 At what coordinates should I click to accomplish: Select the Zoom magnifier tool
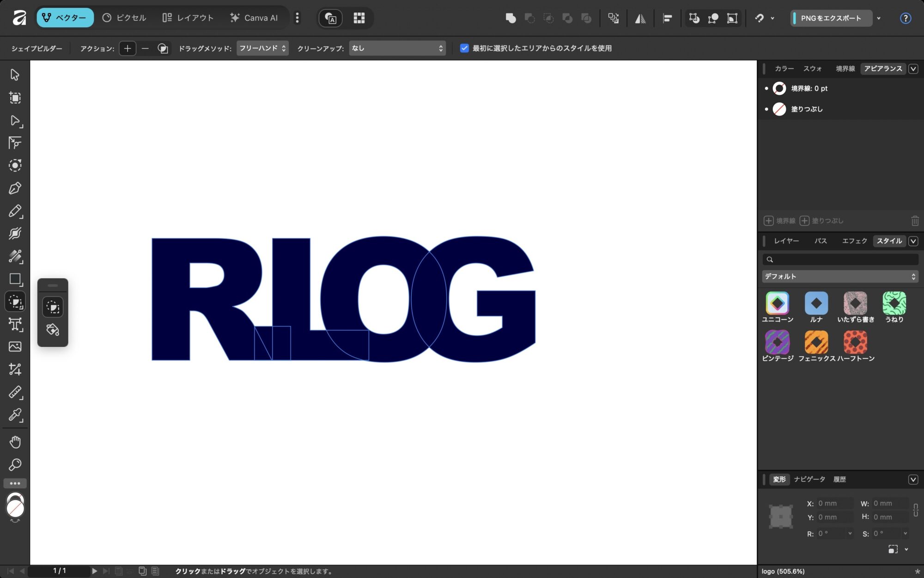tap(15, 464)
